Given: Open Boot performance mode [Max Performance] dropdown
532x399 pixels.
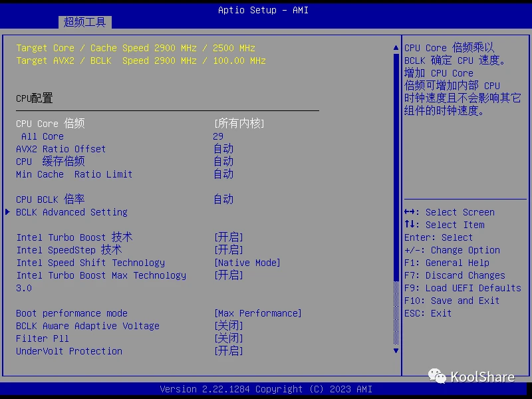Looking at the screenshot, I should [258, 313].
